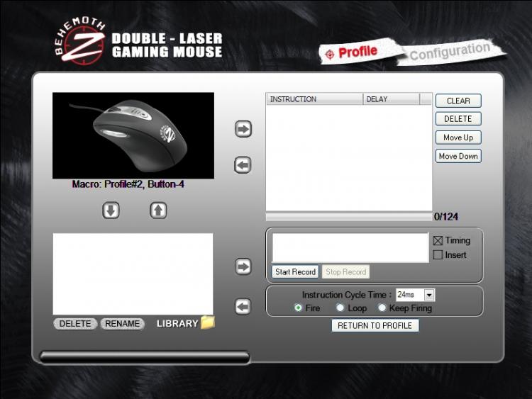Click the Behemoth Z logo
Image resolution: width=532 pixels, height=399 pixels.
(80, 41)
